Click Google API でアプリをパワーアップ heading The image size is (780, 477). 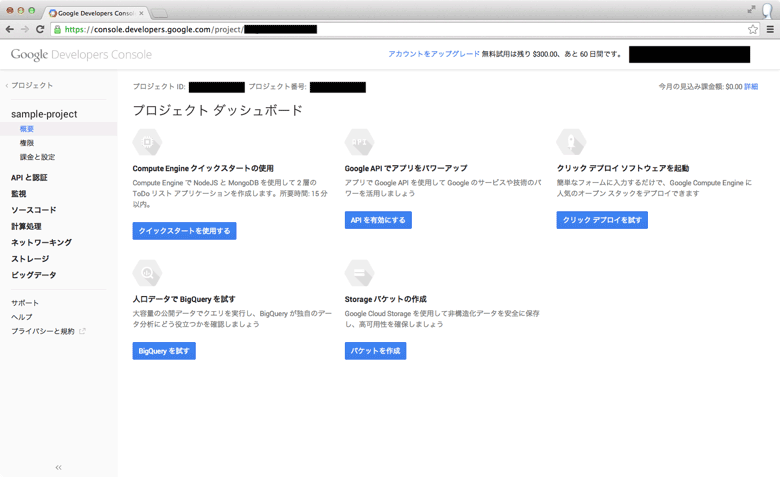coord(406,169)
